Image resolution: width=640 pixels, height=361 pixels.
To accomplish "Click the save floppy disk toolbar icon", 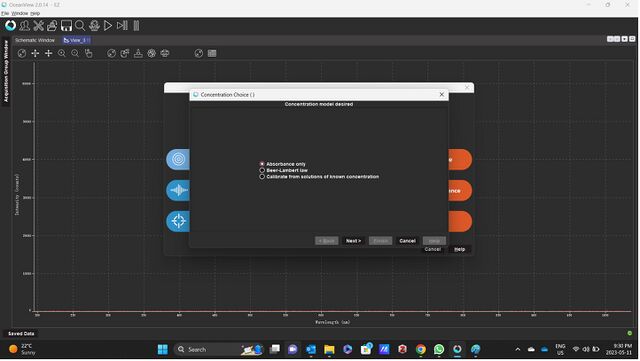I will click(x=66, y=26).
